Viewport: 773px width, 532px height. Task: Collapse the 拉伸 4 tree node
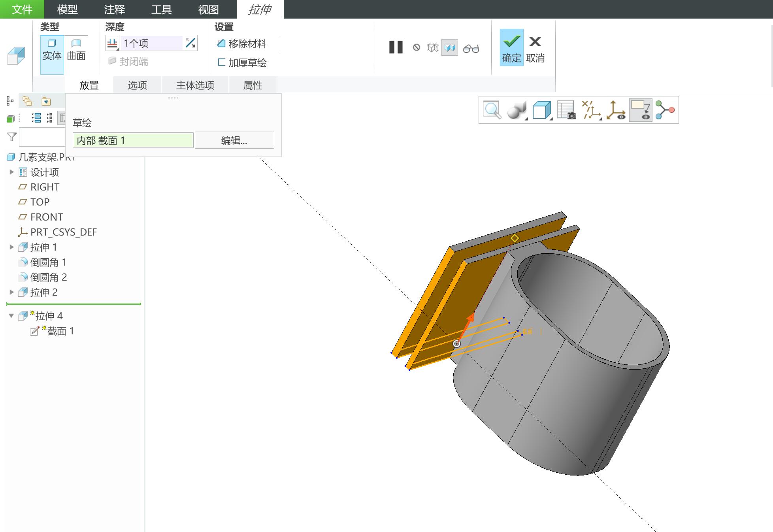11,316
